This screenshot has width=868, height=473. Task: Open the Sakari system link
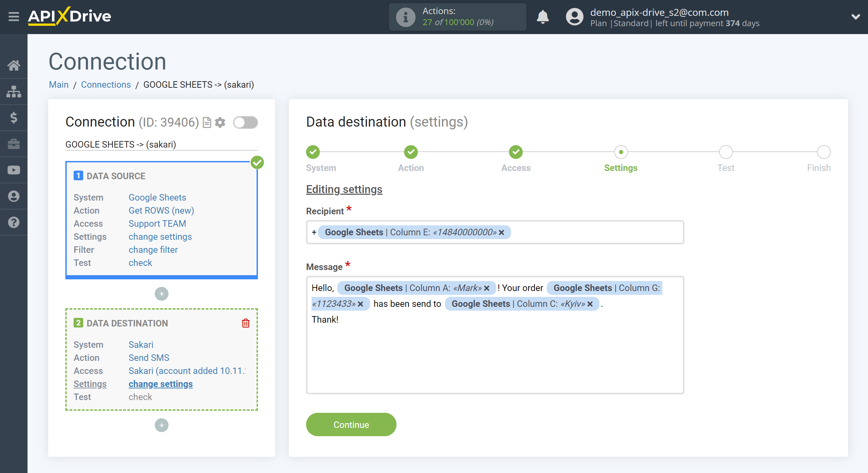(x=141, y=345)
